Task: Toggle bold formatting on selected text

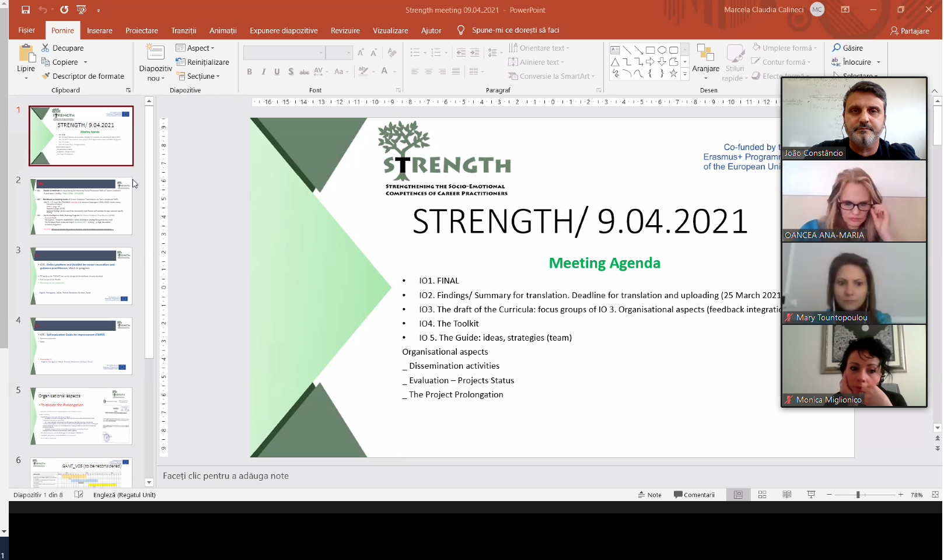Action: point(250,71)
